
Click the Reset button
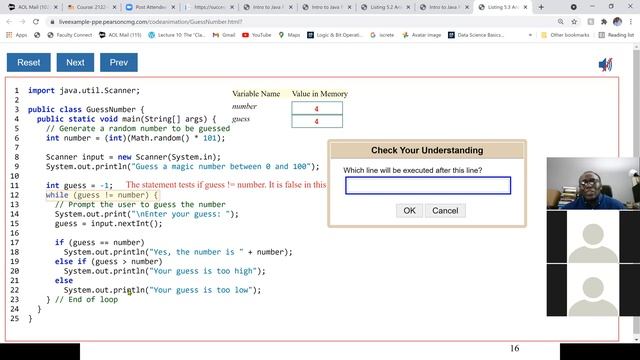tap(29, 62)
